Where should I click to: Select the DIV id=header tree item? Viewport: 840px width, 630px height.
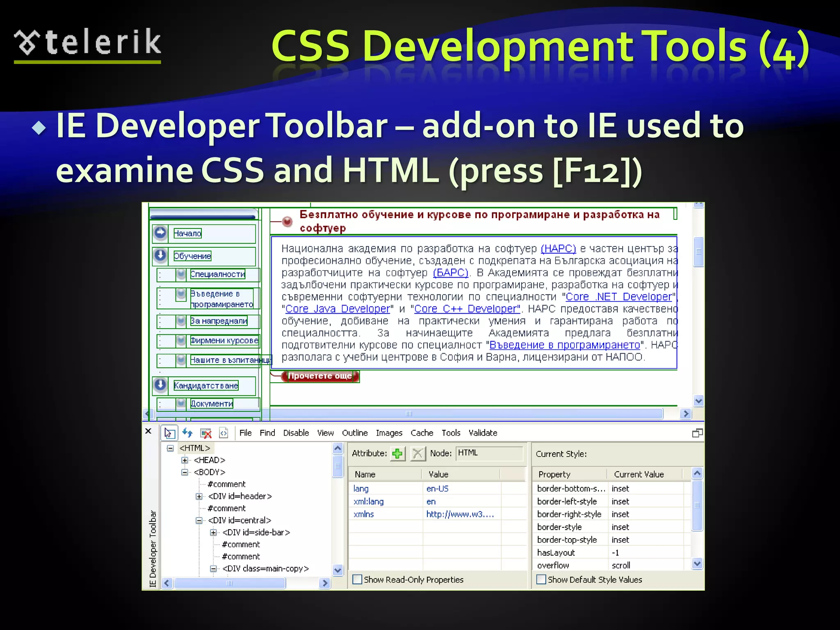pyautogui.click(x=240, y=496)
